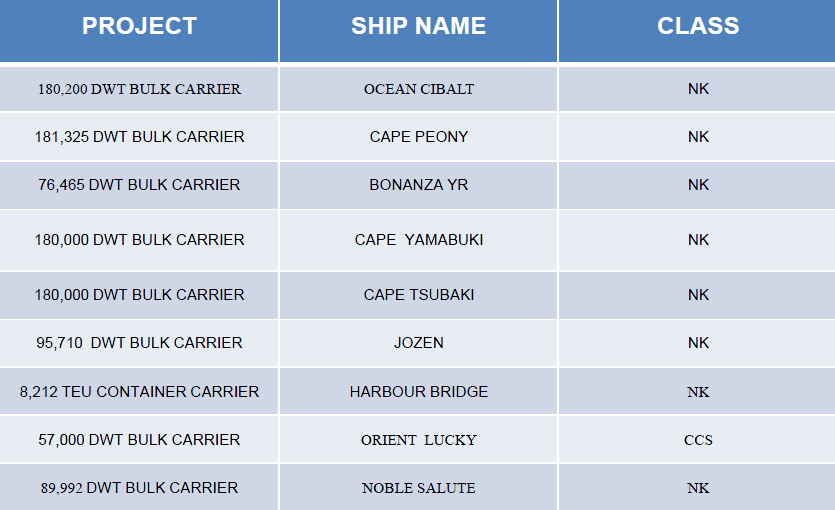Image resolution: width=835 pixels, height=510 pixels.
Task: Select the CAPE TSUBAKI cell
Action: tap(419, 295)
